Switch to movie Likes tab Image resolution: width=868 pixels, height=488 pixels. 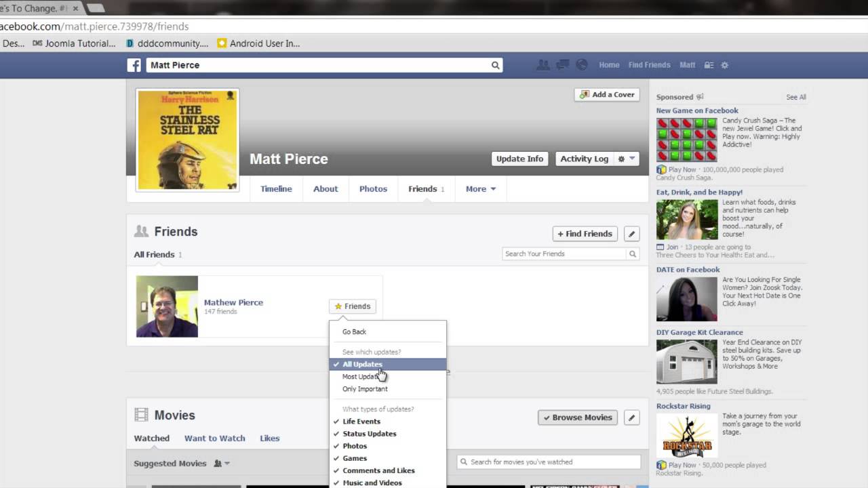pyautogui.click(x=270, y=438)
